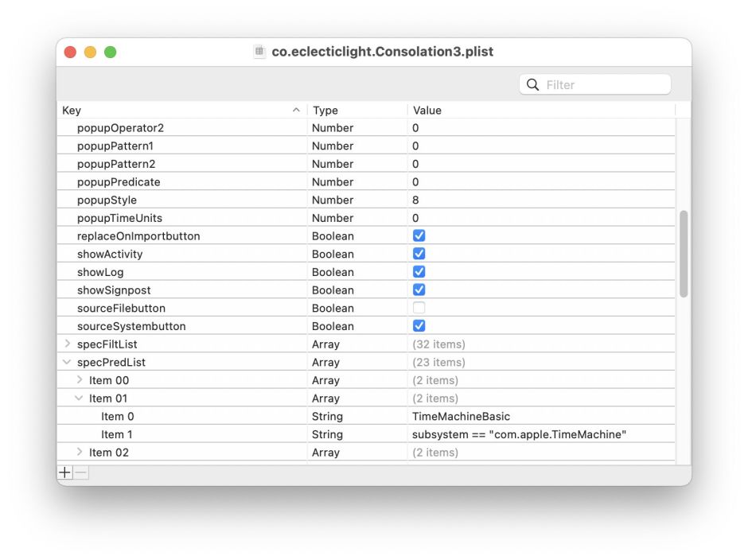The image size is (748, 560).
Task: Click the Type column header
Action: pos(326,110)
